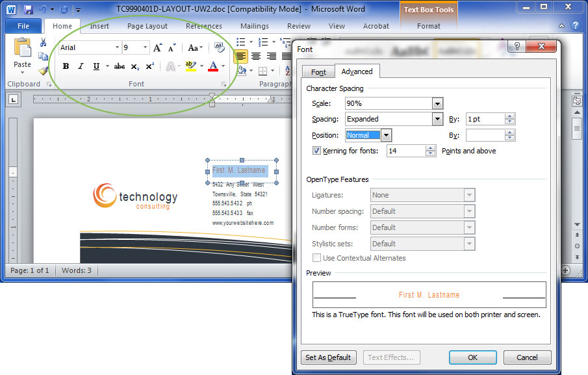588x375 pixels.
Task: Click the Grow Font icon
Action: tap(157, 47)
